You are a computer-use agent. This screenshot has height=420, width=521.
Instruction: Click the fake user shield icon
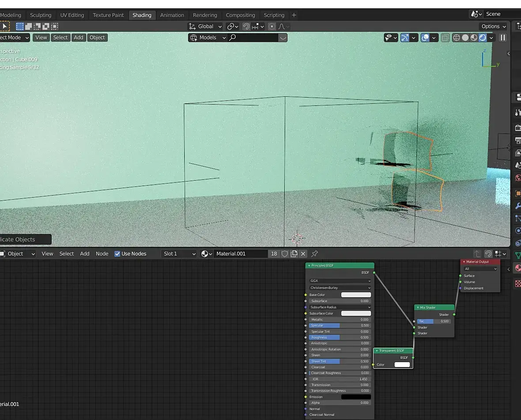pyautogui.click(x=285, y=254)
